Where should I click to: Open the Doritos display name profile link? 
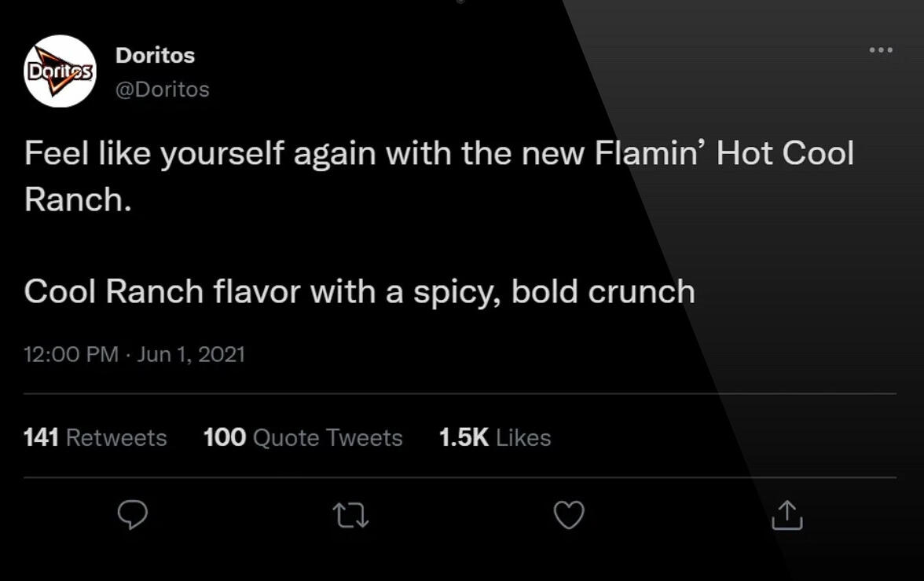tap(155, 56)
